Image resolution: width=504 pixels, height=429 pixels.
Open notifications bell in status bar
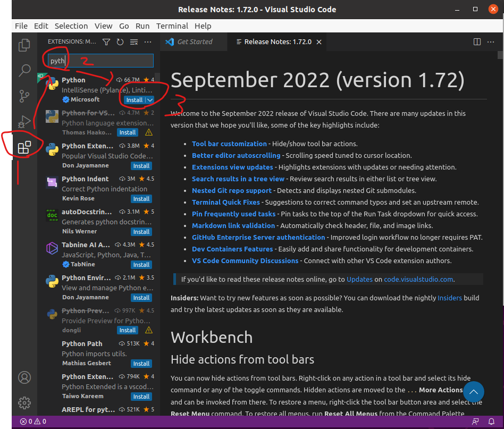[491, 421]
